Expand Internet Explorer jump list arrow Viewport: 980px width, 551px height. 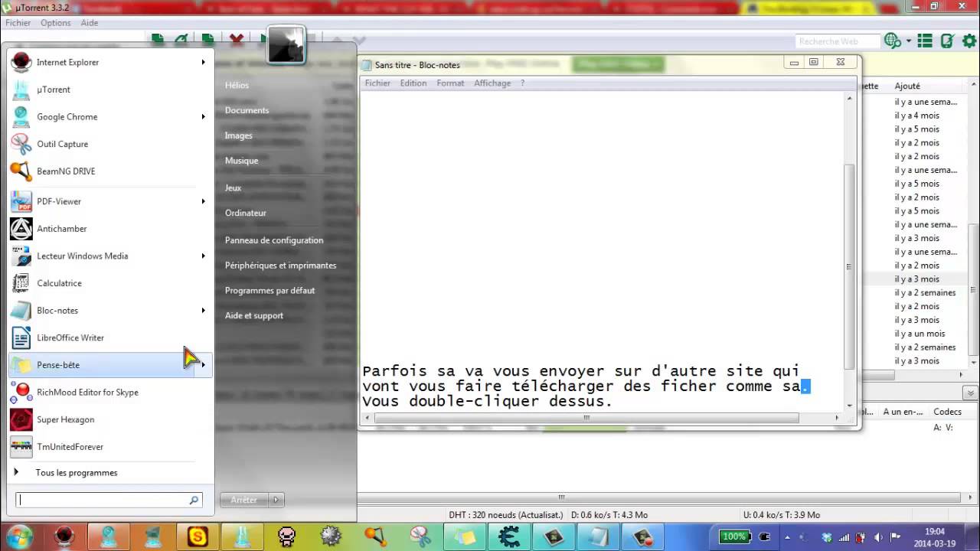click(x=204, y=62)
